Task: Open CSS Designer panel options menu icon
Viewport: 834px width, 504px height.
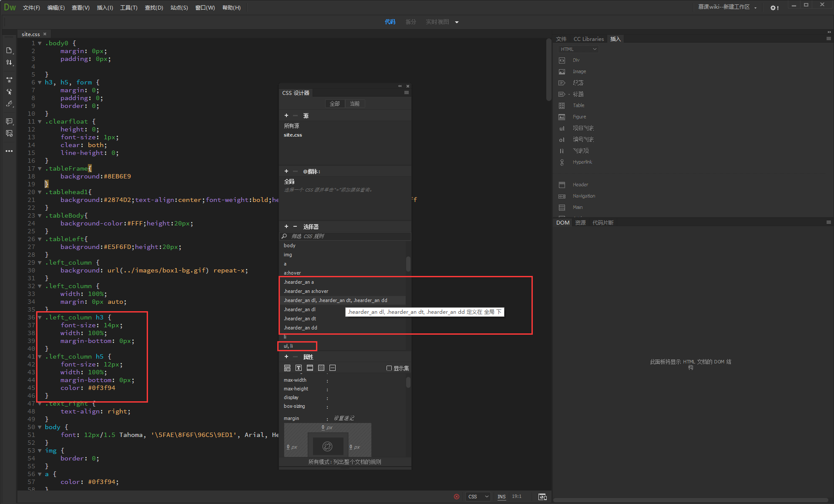Action: tap(407, 93)
